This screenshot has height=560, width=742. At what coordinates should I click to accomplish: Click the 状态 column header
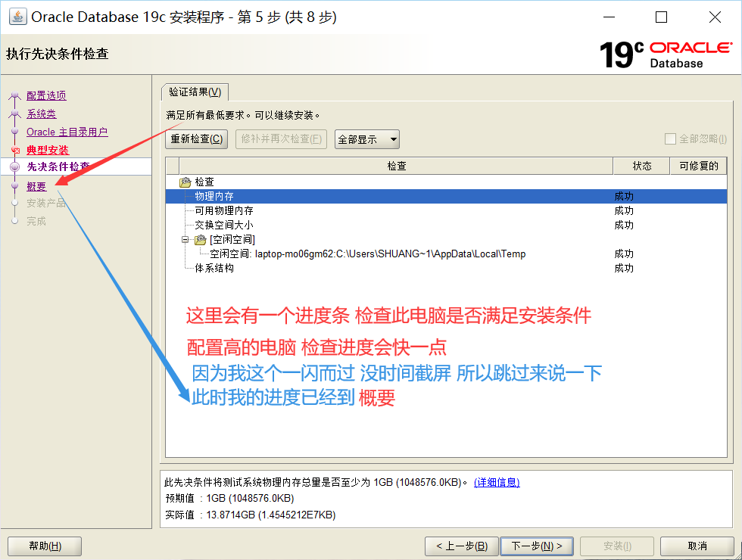coord(641,165)
